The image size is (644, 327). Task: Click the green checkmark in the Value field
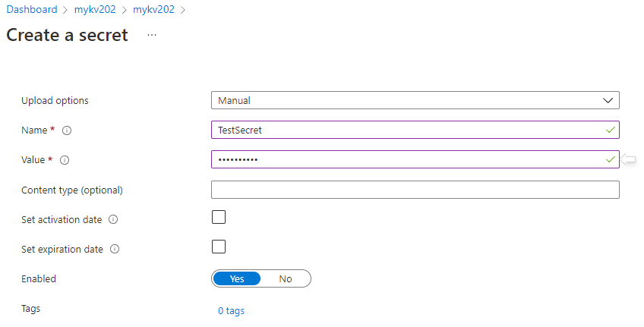coord(611,159)
